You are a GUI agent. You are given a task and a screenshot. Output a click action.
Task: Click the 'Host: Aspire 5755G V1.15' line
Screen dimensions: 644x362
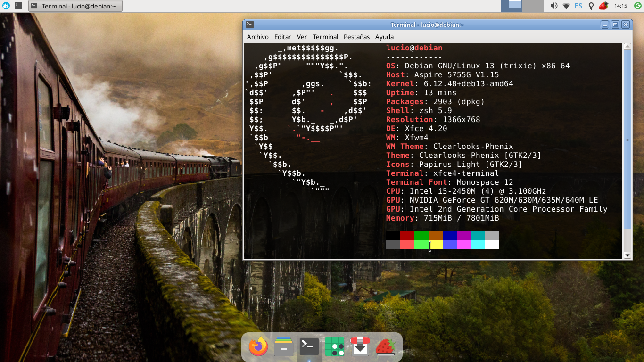[x=443, y=75]
